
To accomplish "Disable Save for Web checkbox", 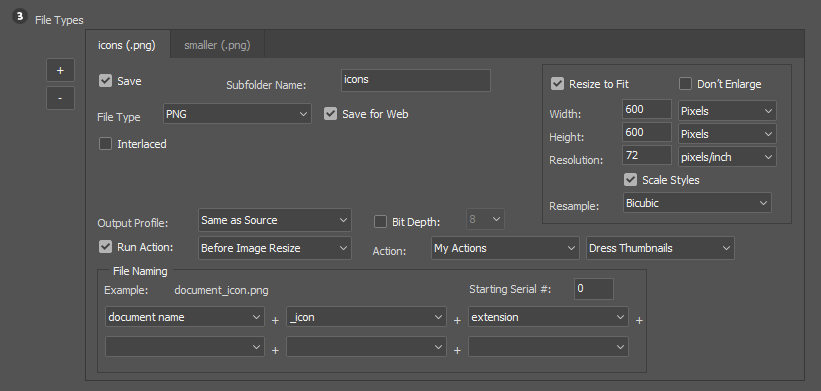I will tap(330, 114).
